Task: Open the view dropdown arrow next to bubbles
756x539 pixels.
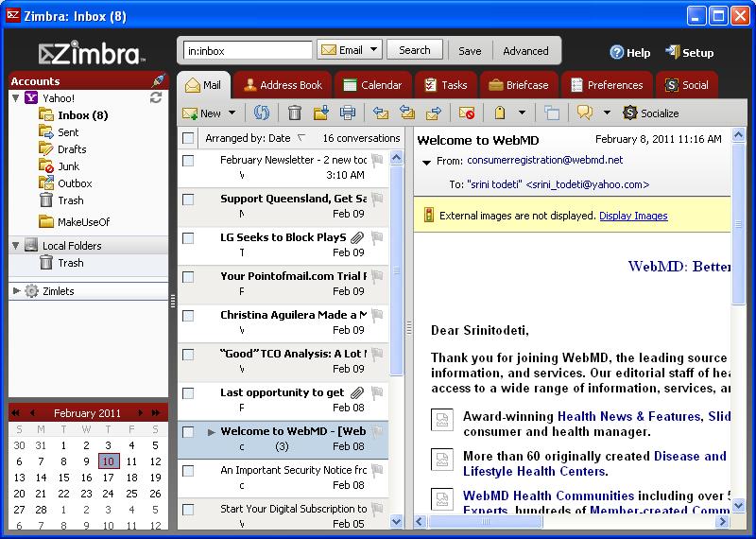Action: 607,113
